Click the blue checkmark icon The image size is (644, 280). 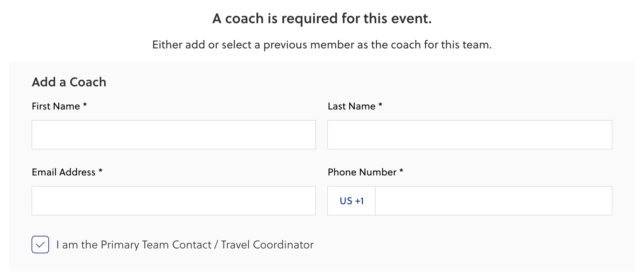pos(40,245)
